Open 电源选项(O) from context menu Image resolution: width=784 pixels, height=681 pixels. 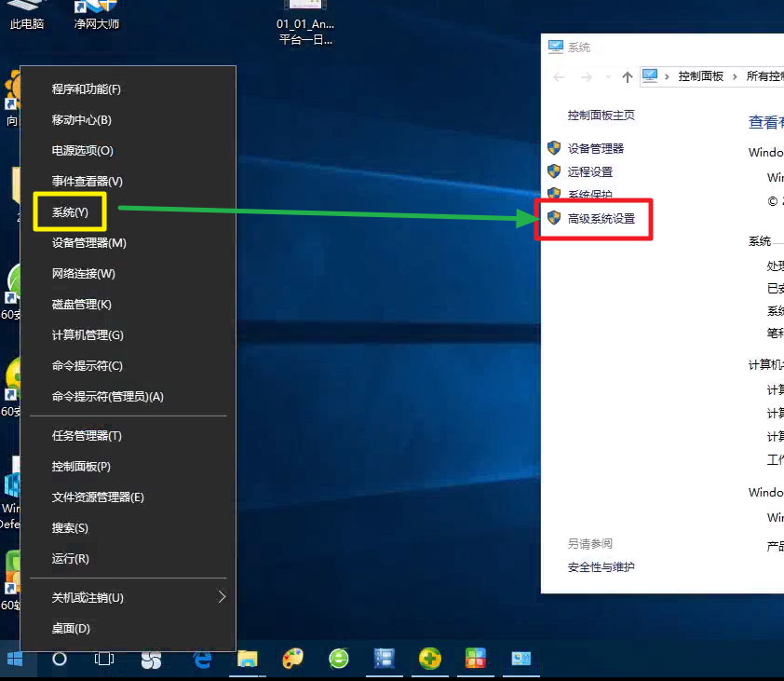click(83, 151)
